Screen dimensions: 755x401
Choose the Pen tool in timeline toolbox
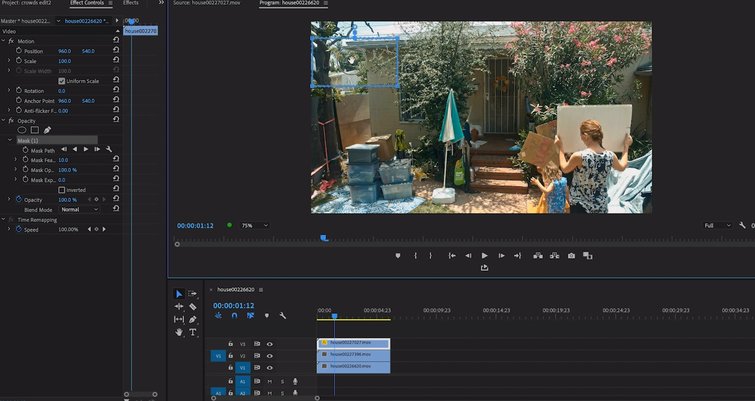[193, 319]
